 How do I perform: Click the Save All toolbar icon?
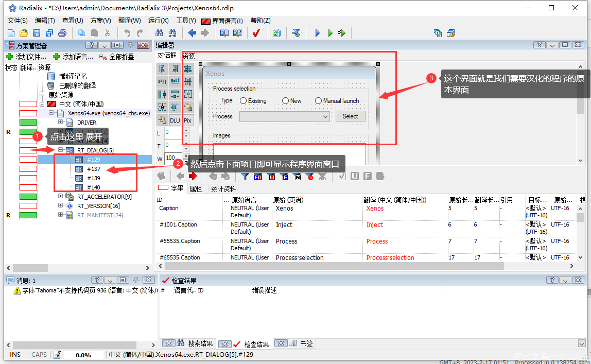pos(49,33)
